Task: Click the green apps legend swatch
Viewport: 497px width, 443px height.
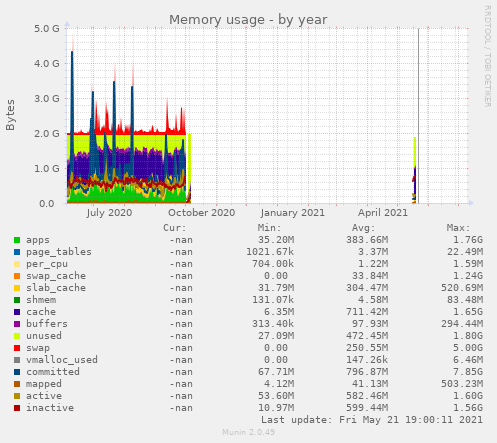Action: point(17,240)
